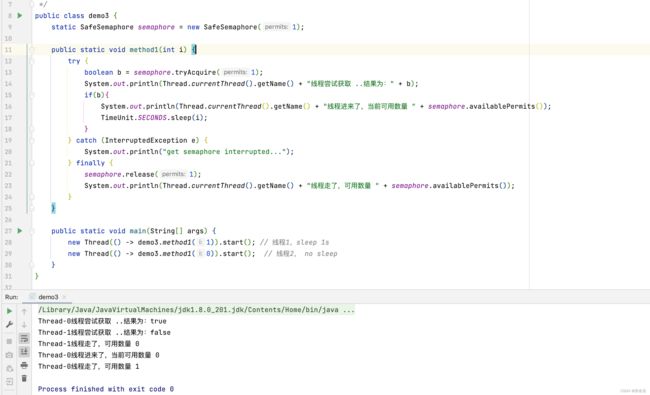Click 'InterruptedException' in catch clause
The width and height of the screenshot is (650, 395).
[x=146, y=141]
